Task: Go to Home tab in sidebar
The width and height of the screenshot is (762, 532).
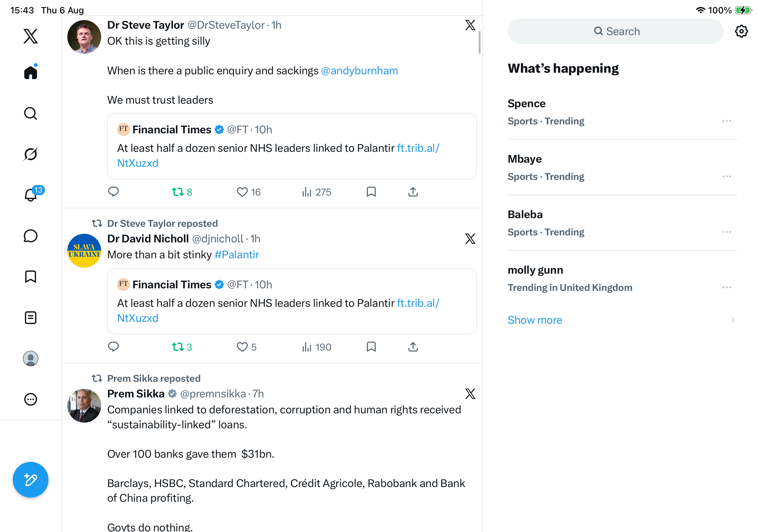Action: (31, 72)
